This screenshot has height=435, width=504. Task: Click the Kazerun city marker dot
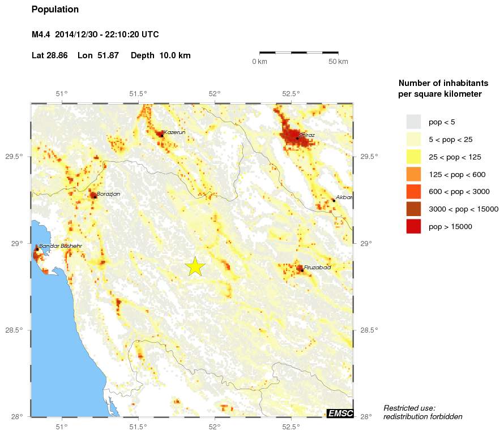(161, 135)
